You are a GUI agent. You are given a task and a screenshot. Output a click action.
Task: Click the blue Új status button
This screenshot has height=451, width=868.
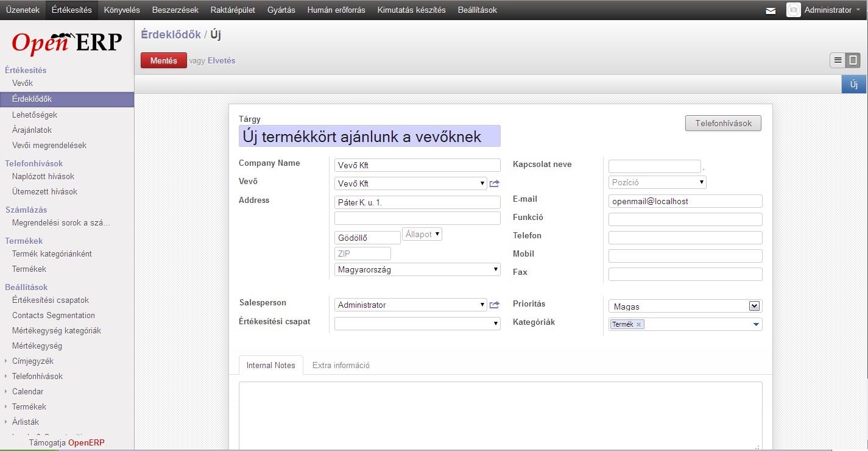tap(854, 84)
